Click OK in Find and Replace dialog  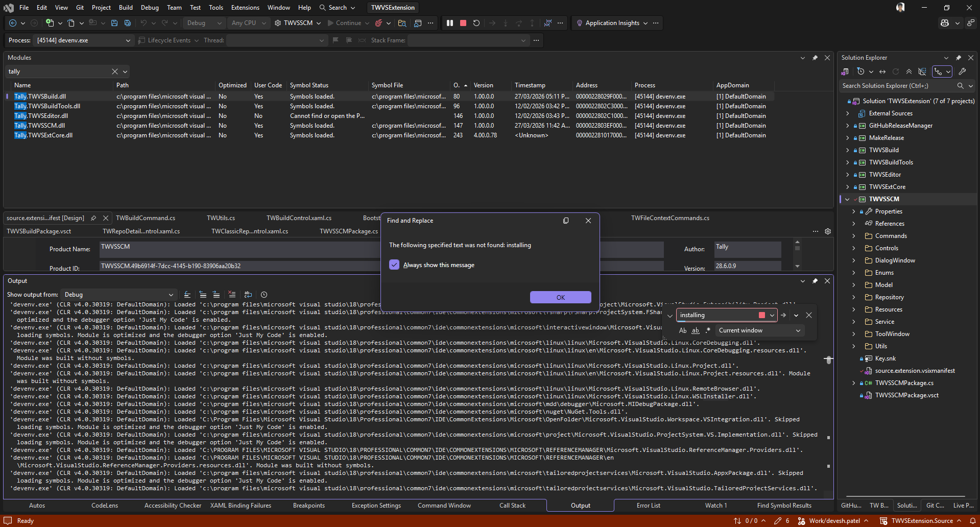tap(560, 297)
